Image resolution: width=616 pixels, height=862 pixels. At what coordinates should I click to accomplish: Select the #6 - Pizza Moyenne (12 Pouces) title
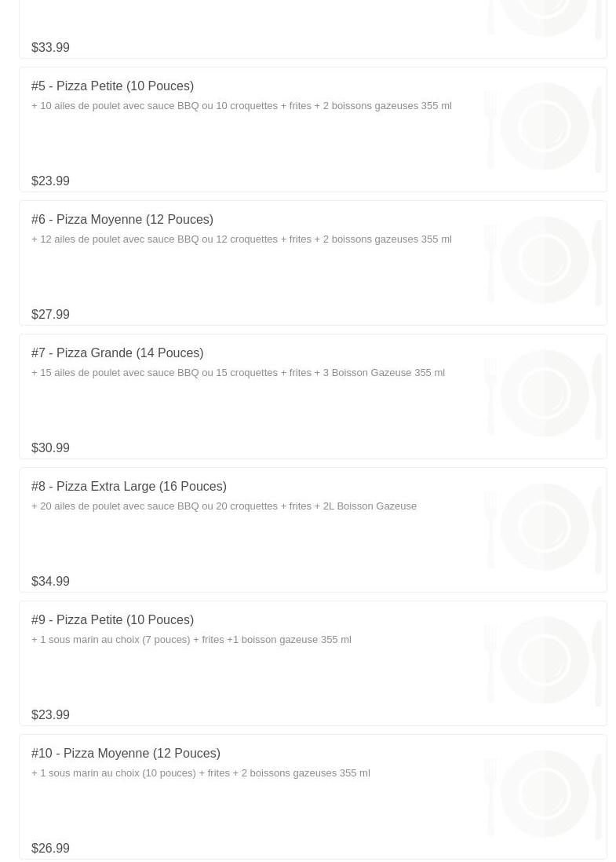point(122,220)
